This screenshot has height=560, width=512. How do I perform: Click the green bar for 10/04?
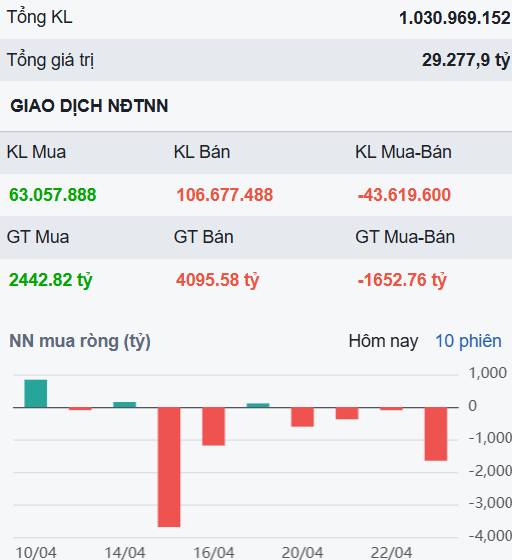(36, 394)
